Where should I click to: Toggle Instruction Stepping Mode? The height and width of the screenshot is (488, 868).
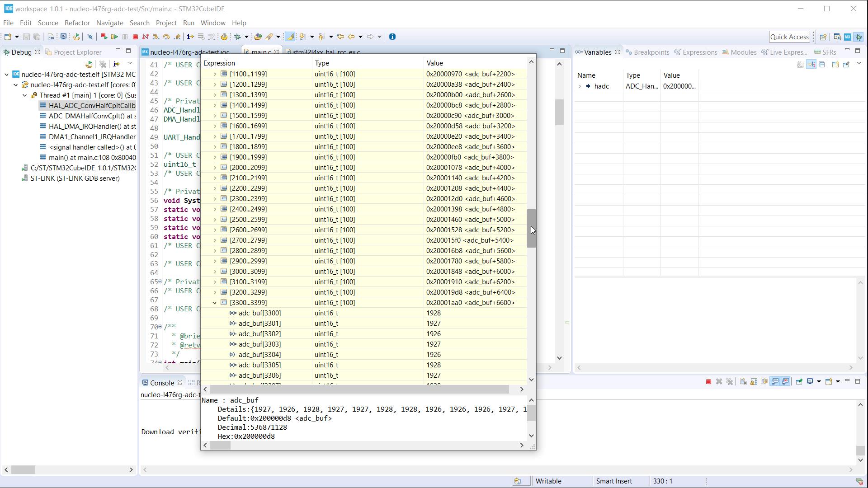point(190,37)
